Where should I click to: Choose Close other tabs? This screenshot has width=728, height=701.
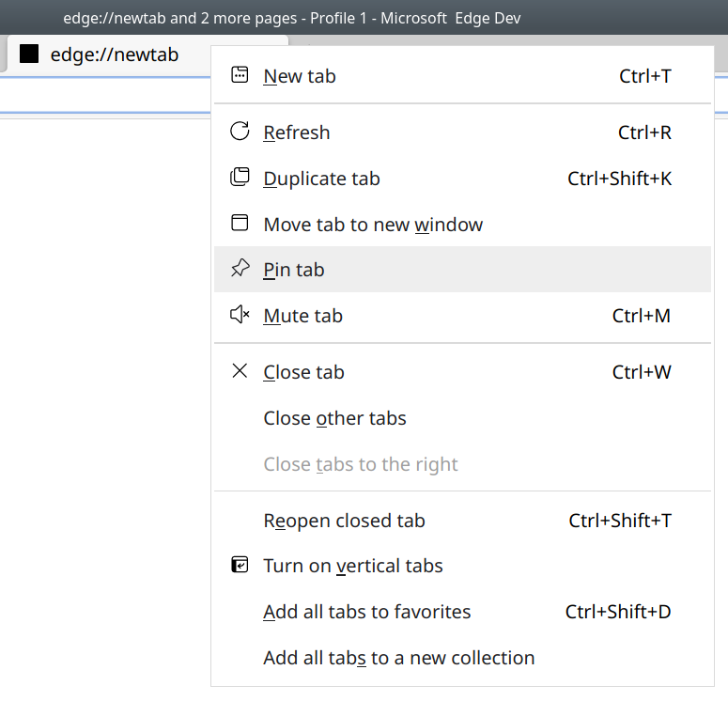[462, 418]
